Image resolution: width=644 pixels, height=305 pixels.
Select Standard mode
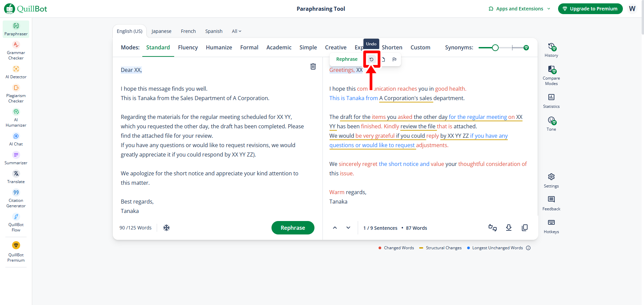[x=158, y=47]
